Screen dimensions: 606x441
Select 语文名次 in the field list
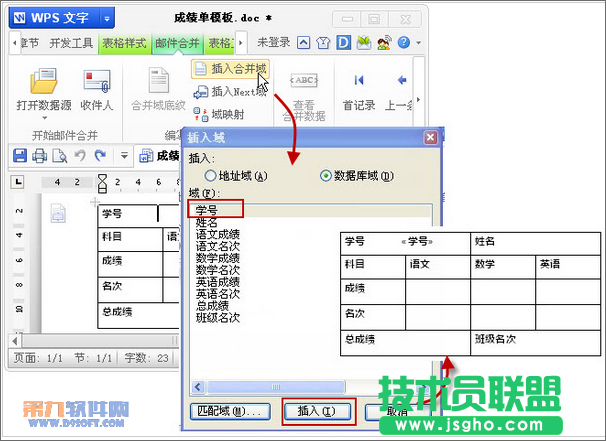click(218, 246)
